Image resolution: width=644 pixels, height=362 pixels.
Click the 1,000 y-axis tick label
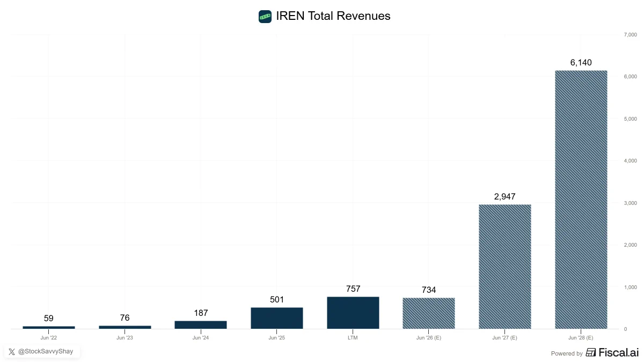[630, 287]
